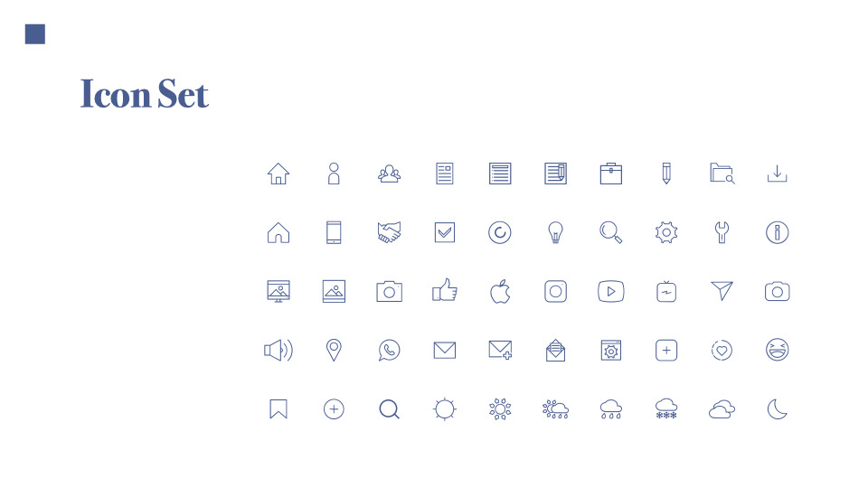Select the handshake icon
The width and height of the screenshot is (868, 488).
tap(389, 232)
